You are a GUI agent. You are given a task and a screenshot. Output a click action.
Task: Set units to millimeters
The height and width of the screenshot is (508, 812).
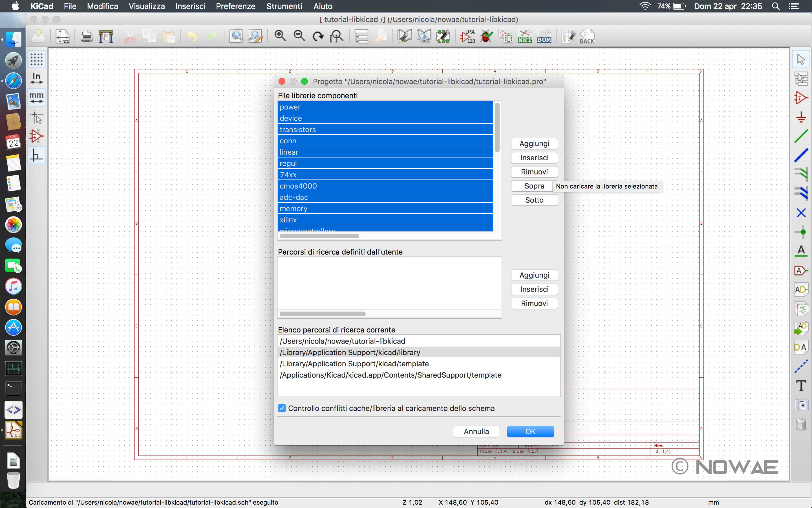tap(37, 97)
